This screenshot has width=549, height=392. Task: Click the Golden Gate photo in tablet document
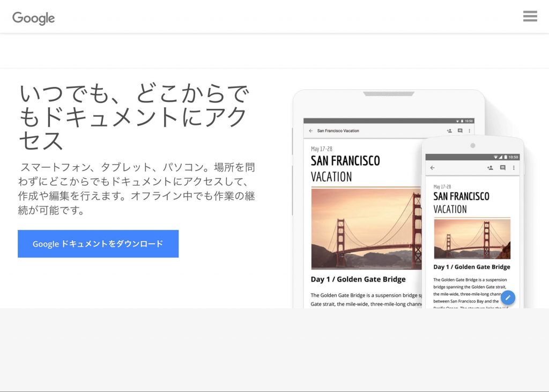(366, 229)
